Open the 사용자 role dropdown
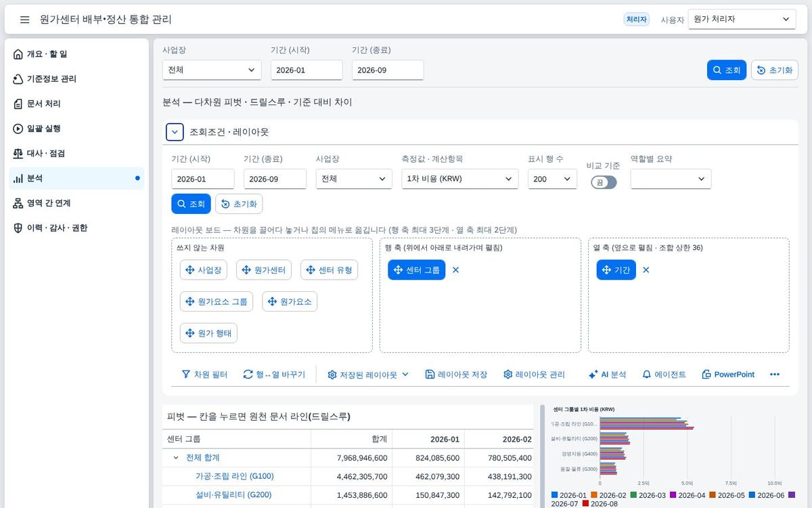Viewport: 812px width, 508px height. click(x=742, y=20)
